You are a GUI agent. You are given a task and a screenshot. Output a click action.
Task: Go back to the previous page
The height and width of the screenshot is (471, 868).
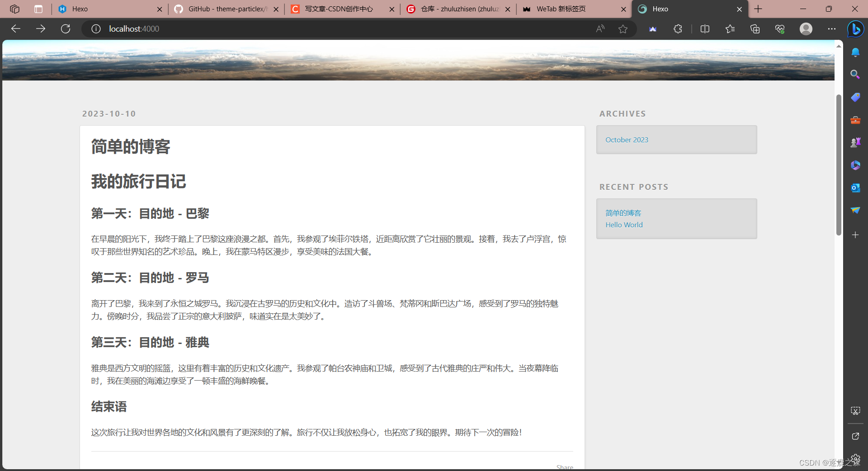16,29
